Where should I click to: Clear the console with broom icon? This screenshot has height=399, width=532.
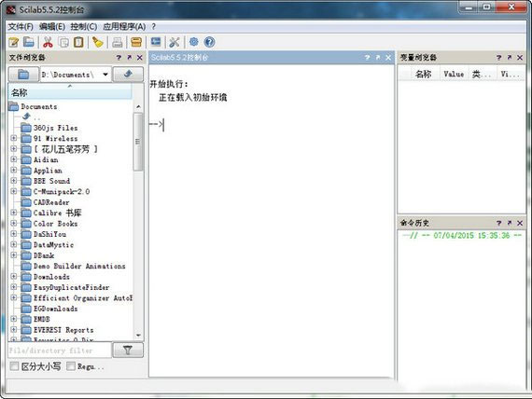[x=98, y=42]
